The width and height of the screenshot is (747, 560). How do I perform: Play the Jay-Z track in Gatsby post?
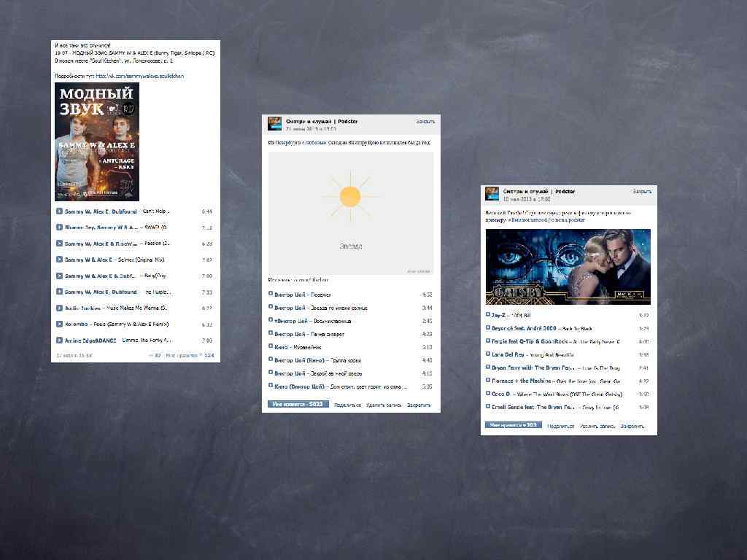point(488,315)
